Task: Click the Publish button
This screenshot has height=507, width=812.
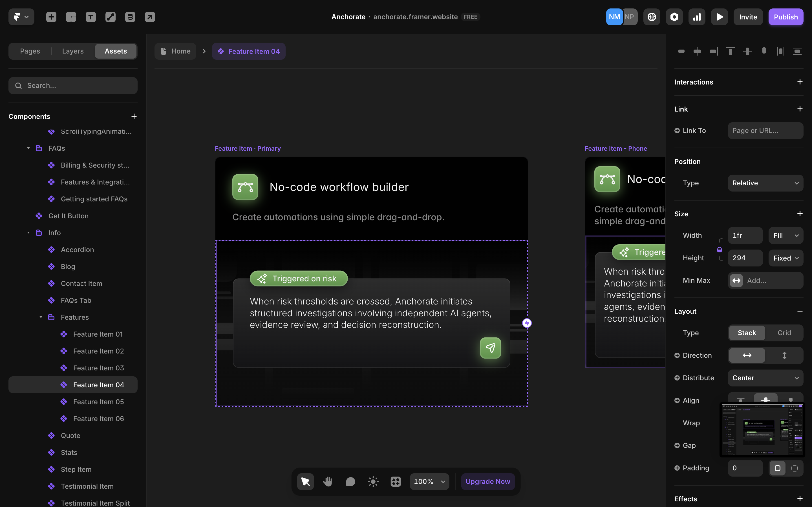Action: (786, 17)
